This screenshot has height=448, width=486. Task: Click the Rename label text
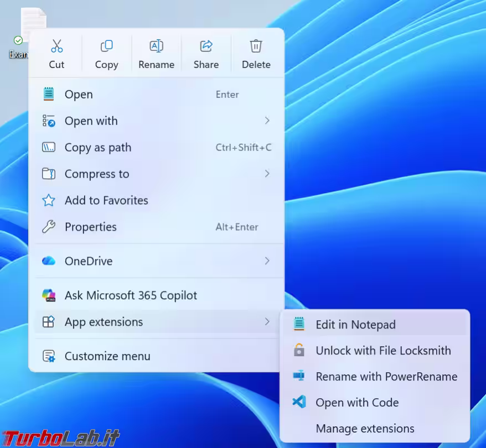(x=157, y=64)
